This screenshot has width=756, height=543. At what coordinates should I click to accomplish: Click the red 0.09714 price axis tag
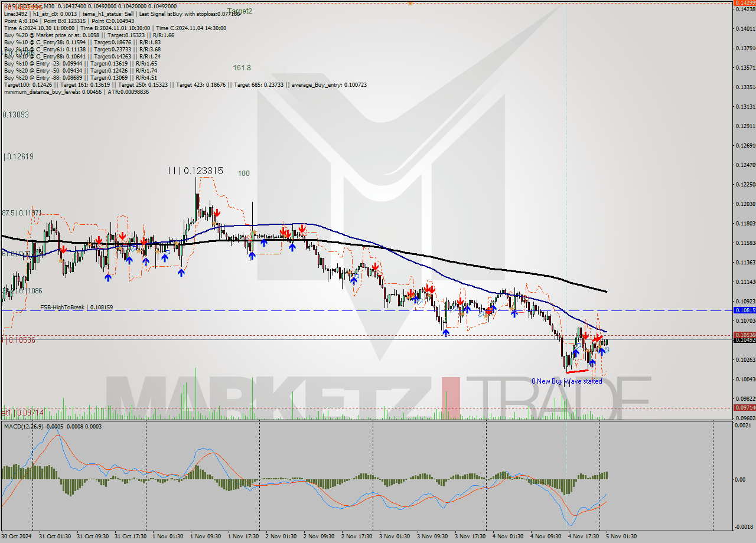point(744,408)
